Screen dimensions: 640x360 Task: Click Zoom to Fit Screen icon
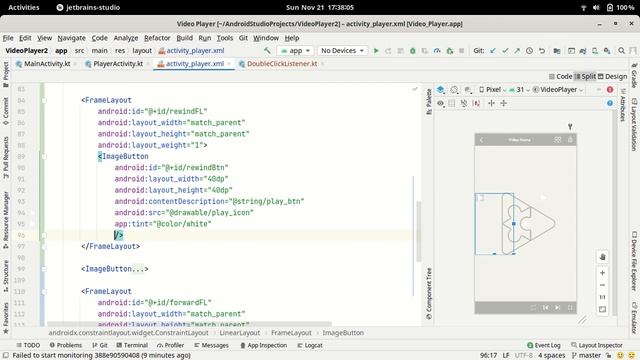[x=602, y=309]
